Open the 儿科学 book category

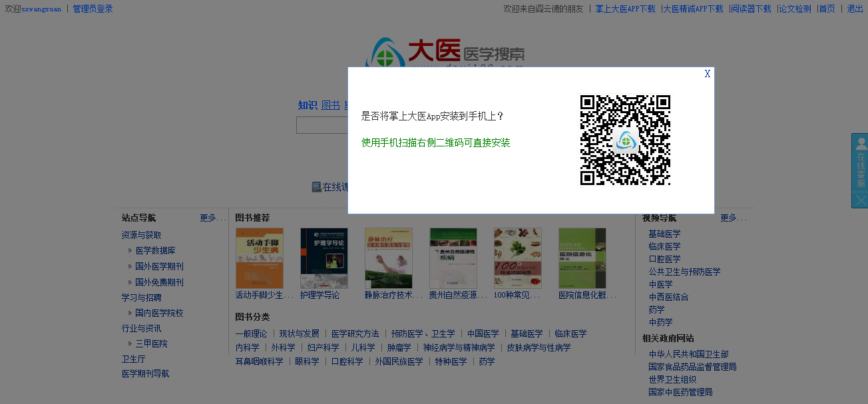363,347
